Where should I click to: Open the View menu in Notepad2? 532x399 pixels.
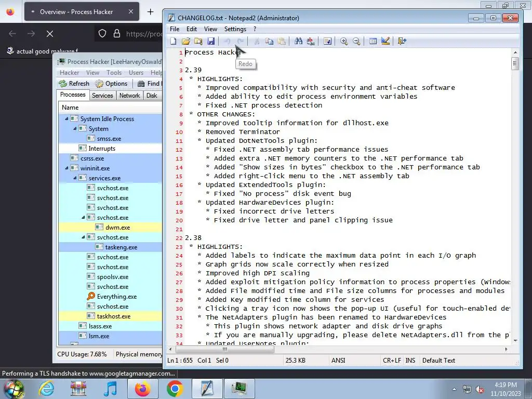(x=210, y=29)
